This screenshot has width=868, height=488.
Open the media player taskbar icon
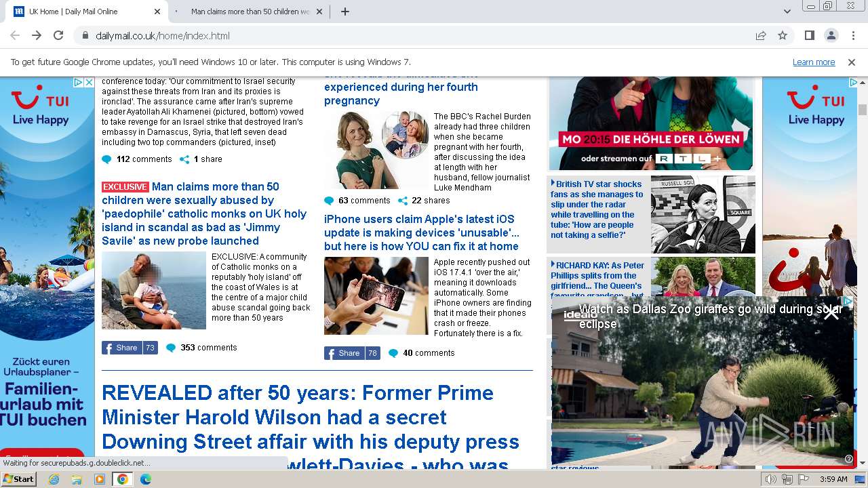[x=100, y=479]
